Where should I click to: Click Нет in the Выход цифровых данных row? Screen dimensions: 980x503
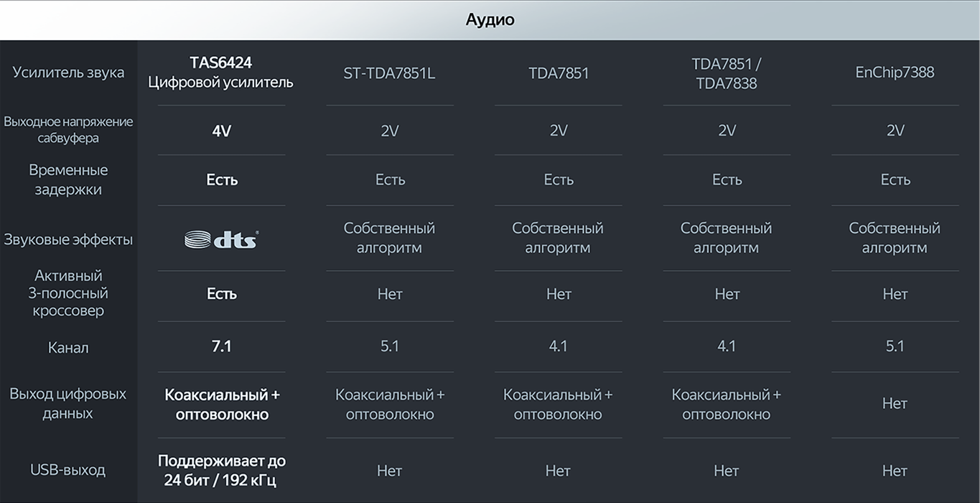click(x=895, y=404)
